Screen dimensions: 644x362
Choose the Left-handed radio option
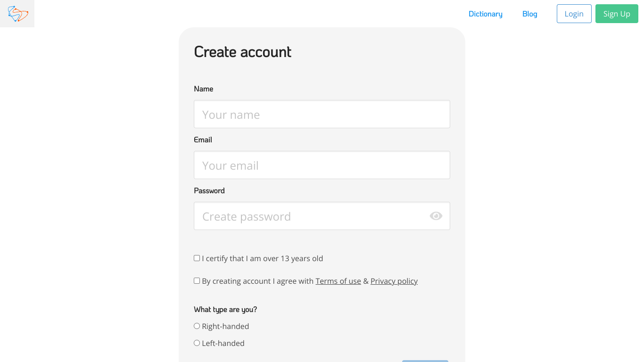pos(197,343)
